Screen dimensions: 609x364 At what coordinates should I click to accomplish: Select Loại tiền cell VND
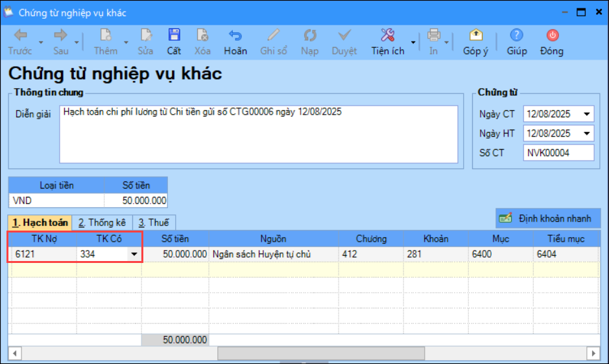56,201
